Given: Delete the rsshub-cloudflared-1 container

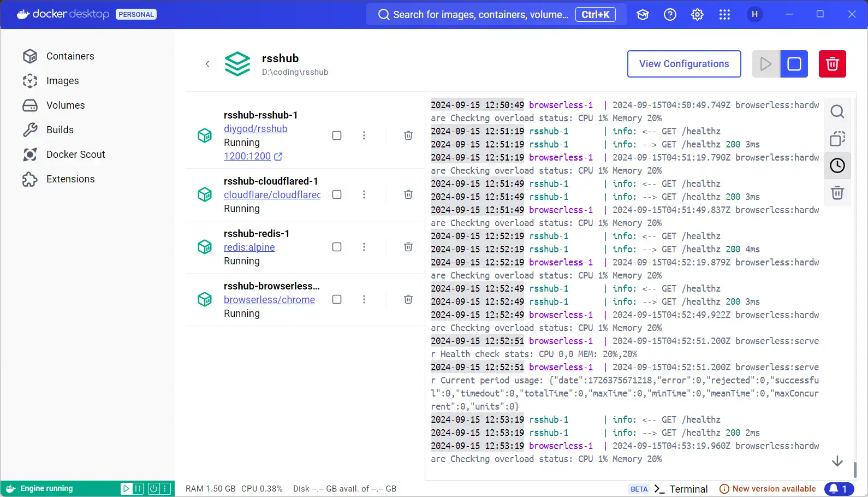Looking at the screenshot, I should point(408,194).
